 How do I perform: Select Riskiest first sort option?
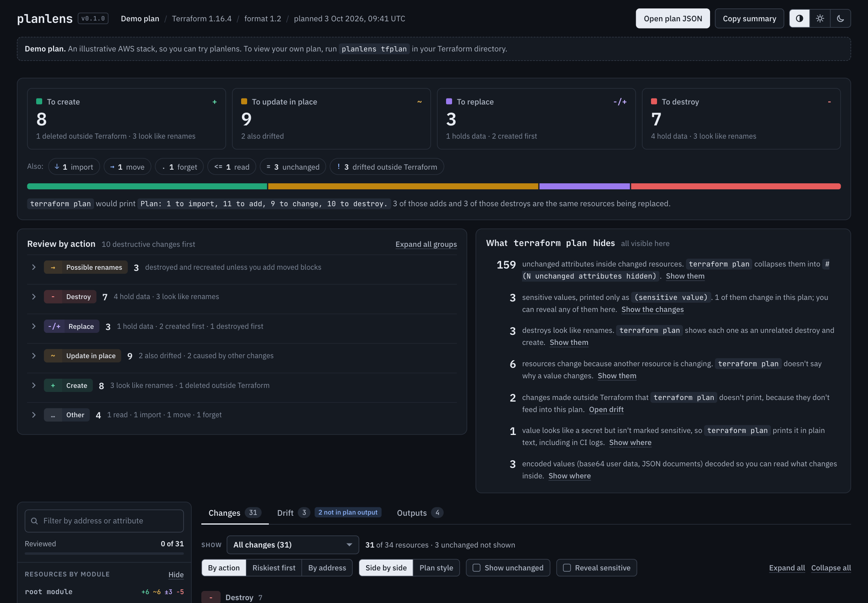point(274,568)
